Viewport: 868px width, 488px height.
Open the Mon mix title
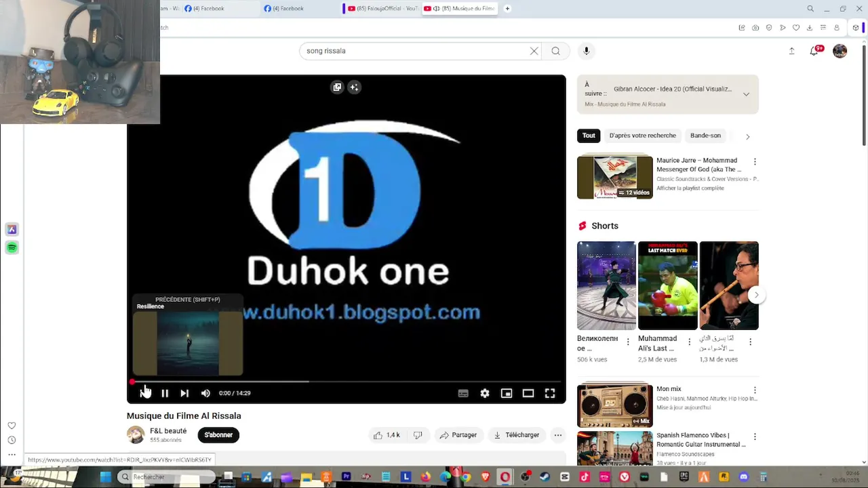669,389
